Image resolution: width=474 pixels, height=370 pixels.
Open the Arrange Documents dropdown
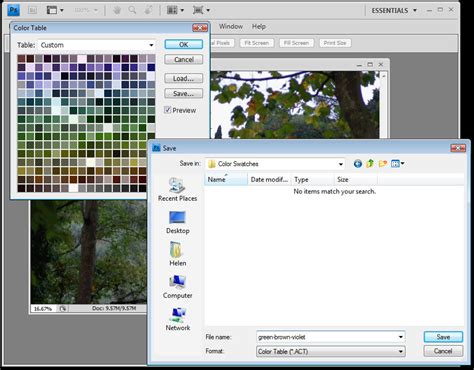(175, 10)
